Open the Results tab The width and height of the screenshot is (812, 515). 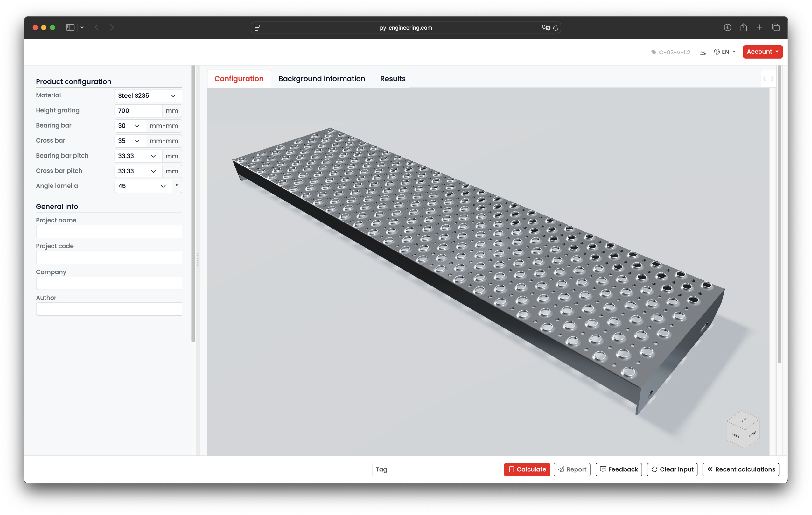(x=393, y=79)
